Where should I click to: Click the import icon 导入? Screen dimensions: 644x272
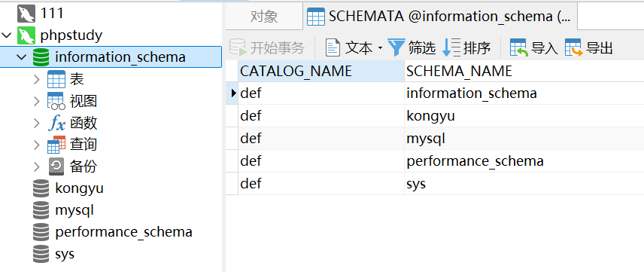tap(518, 47)
